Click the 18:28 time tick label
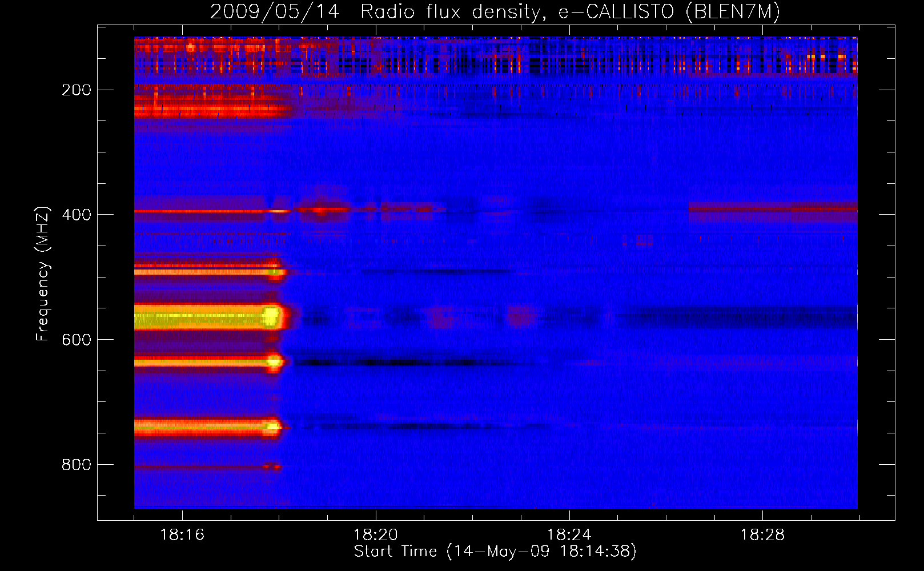924x571 pixels. point(763,535)
